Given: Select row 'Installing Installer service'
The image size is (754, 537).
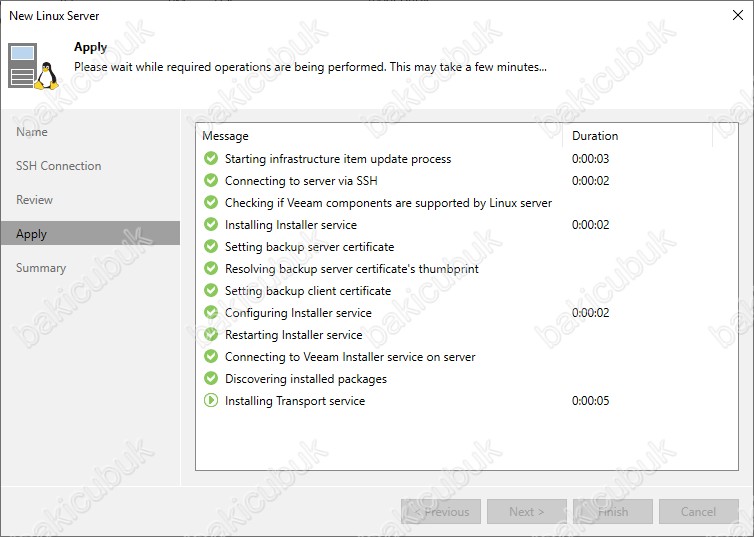Looking at the screenshot, I should [x=466, y=225].
